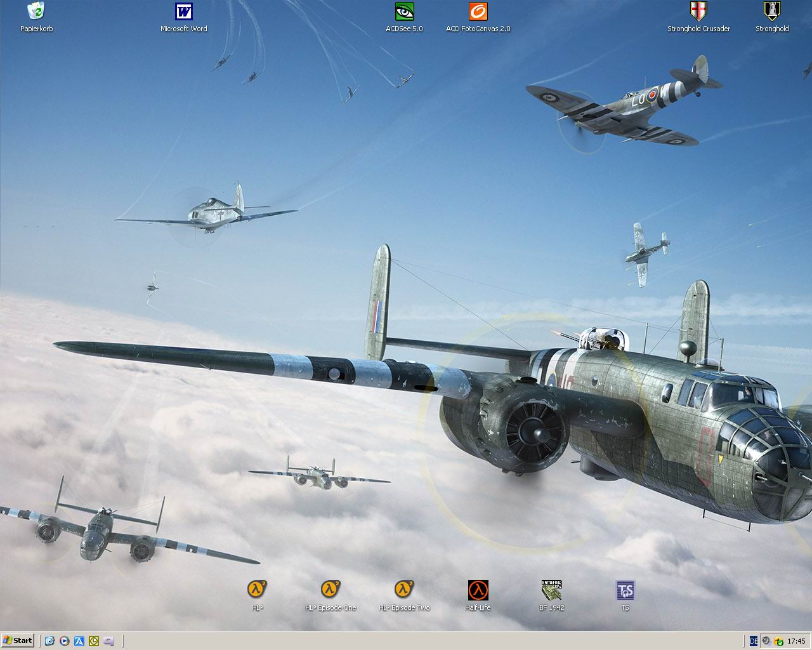This screenshot has height=650, width=812.
Task: Open the DE language bar indicator
Action: click(x=754, y=641)
